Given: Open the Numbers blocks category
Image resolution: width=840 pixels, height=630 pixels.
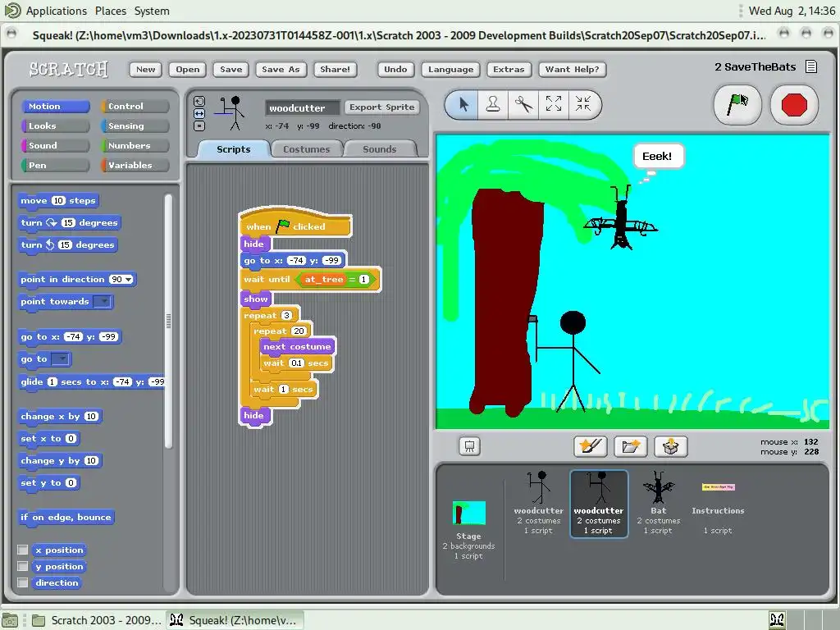Looking at the screenshot, I should click(135, 146).
